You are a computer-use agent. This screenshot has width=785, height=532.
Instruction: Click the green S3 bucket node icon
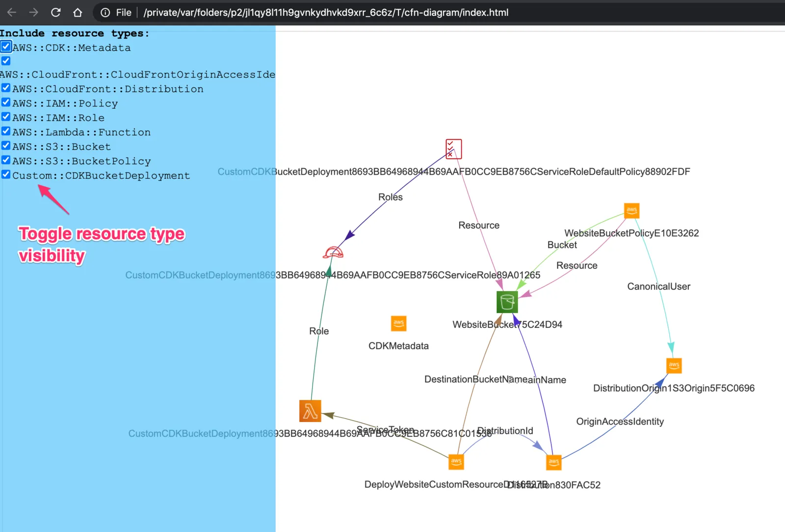[507, 302]
